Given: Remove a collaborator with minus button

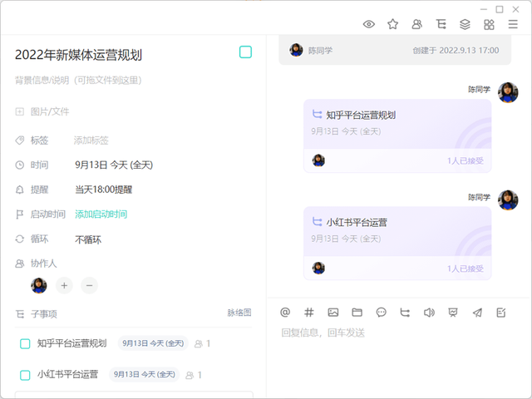Looking at the screenshot, I should click(89, 286).
